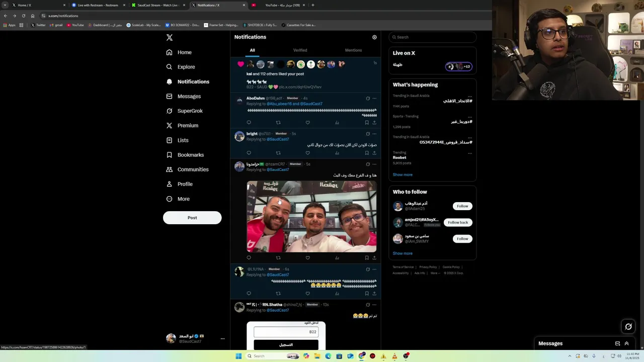Compose new message in Messages drawer

pos(617,343)
